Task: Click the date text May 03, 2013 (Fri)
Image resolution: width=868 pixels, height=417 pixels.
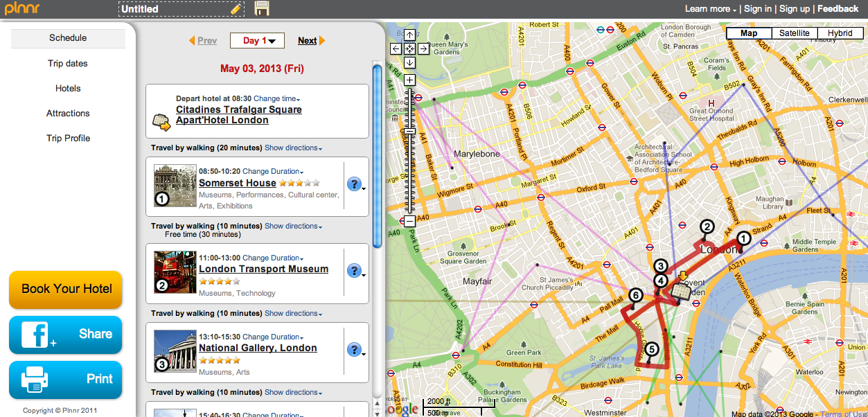Action: pyautogui.click(x=262, y=69)
